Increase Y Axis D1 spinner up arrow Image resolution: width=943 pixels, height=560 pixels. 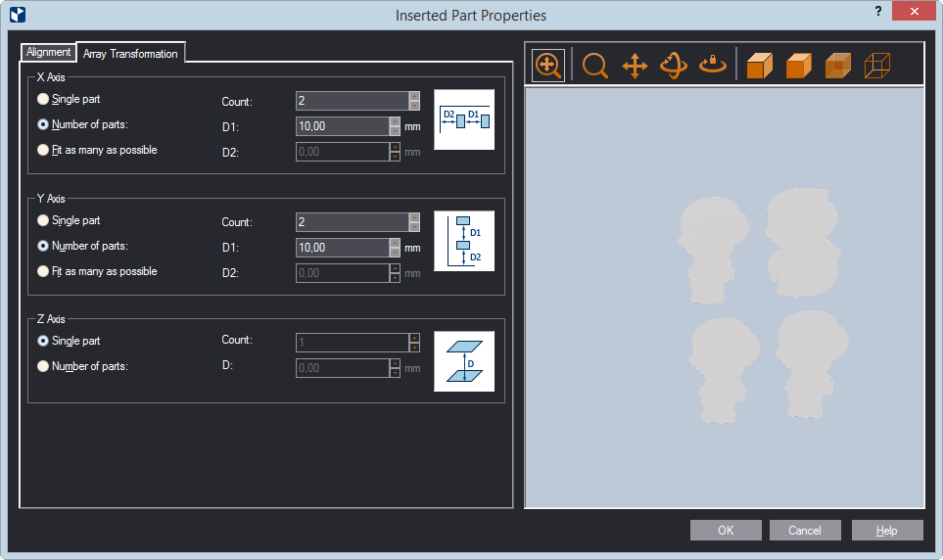point(396,243)
